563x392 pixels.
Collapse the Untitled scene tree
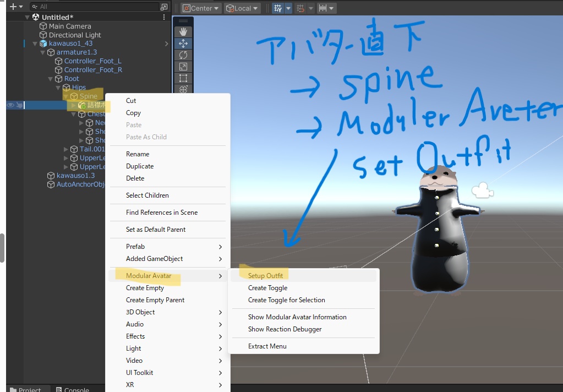pyautogui.click(x=28, y=17)
